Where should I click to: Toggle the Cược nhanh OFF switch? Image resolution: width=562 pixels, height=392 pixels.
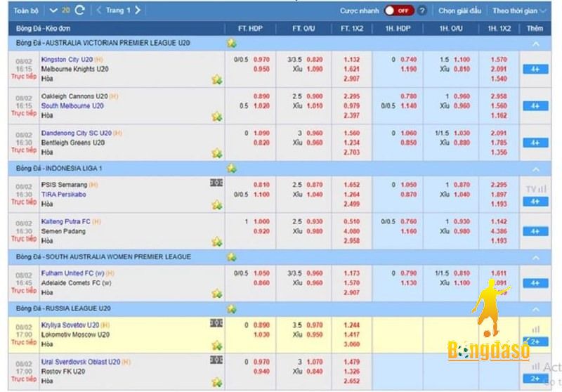click(398, 11)
